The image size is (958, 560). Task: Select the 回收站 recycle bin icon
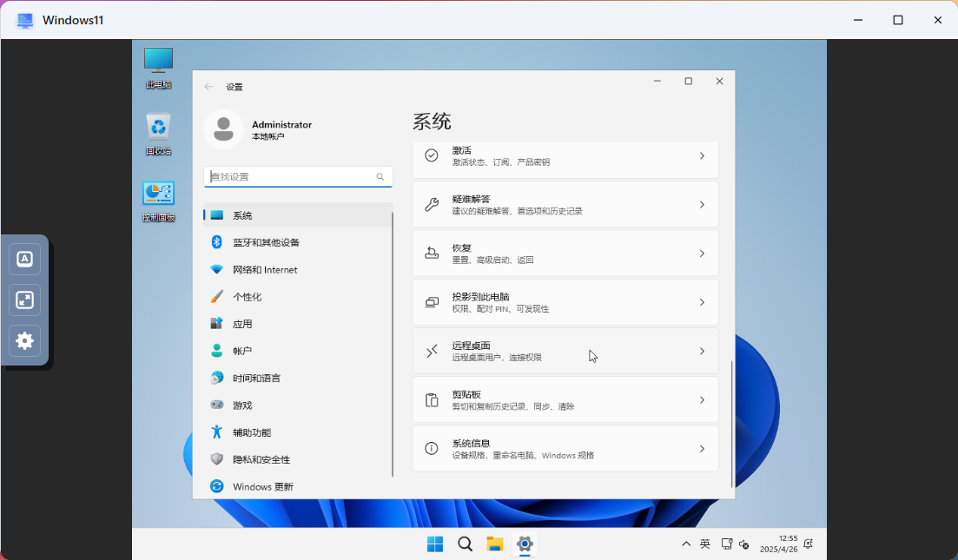pos(158,134)
